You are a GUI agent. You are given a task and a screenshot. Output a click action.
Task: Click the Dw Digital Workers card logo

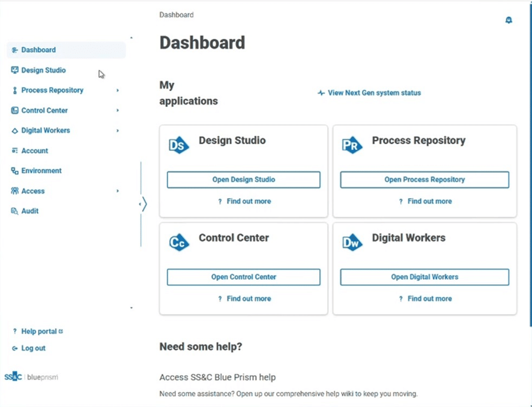(x=352, y=243)
